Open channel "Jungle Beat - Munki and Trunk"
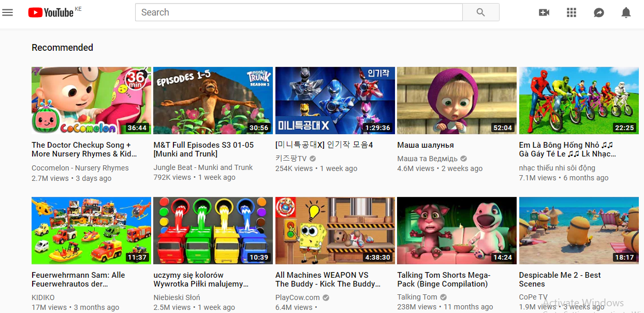 click(203, 167)
